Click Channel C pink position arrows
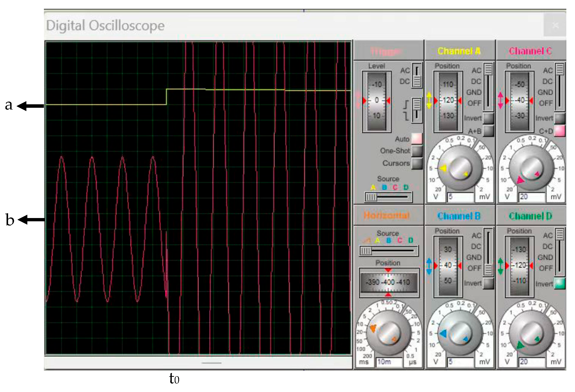The height and width of the screenshot is (392, 575). [x=500, y=100]
